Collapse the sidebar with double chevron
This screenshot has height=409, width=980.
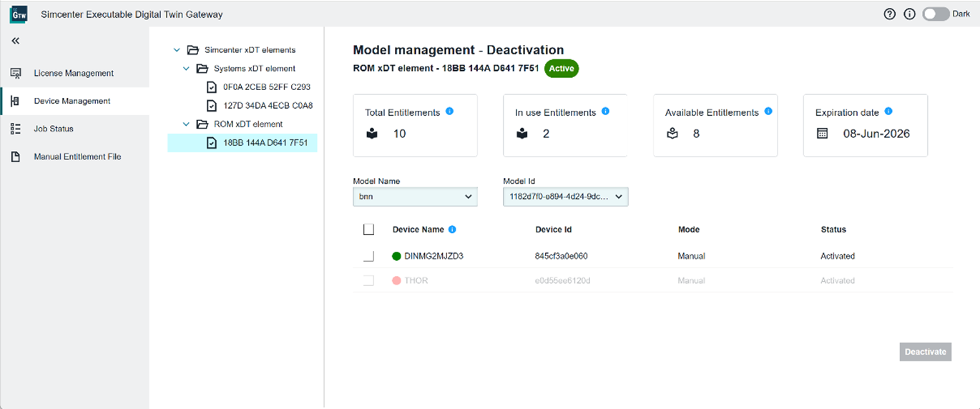[x=16, y=41]
